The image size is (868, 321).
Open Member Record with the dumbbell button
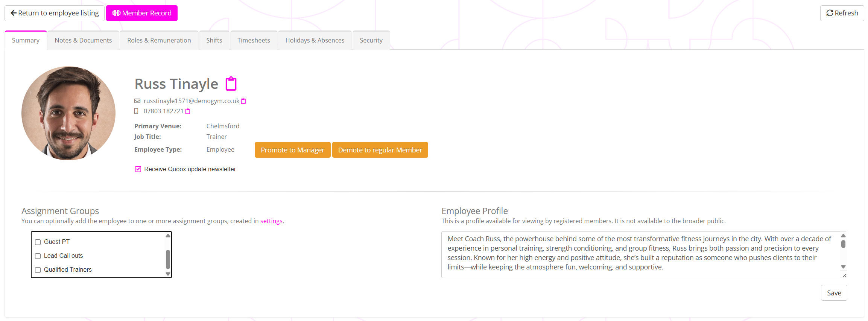coord(142,13)
